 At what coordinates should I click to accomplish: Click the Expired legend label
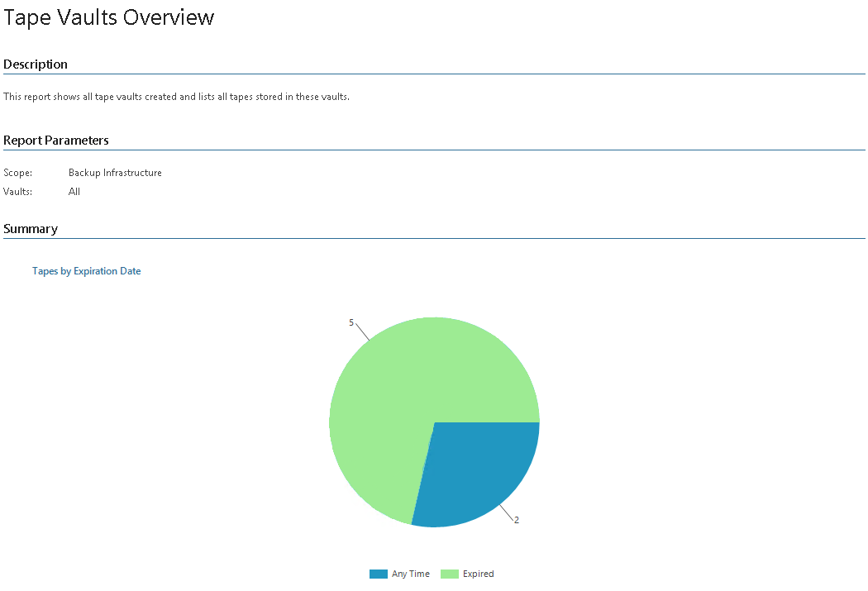click(479, 574)
